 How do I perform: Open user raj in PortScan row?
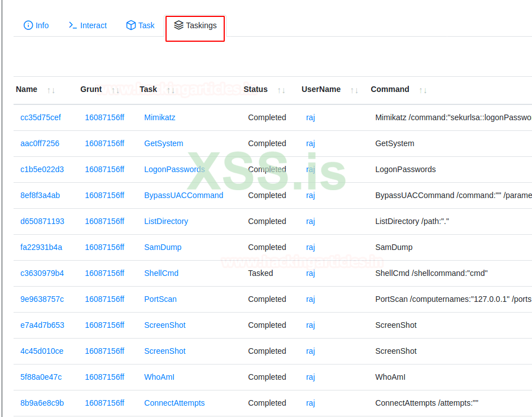pyautogui.click(x=311, y=299)
